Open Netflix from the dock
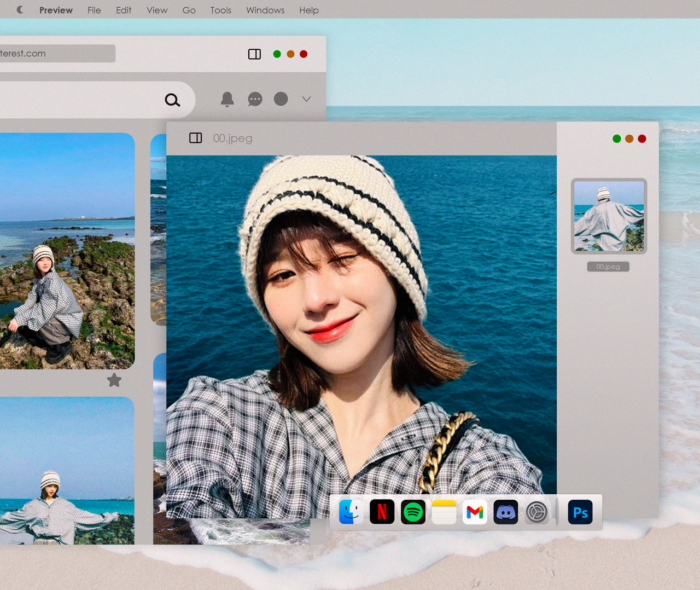The width and height of the screenshot is (700, 590). (382, 512)
